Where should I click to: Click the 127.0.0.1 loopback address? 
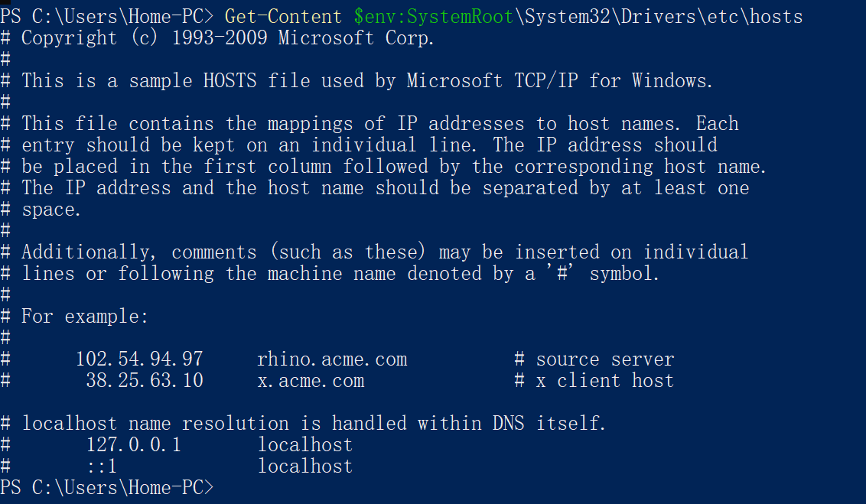134,444
